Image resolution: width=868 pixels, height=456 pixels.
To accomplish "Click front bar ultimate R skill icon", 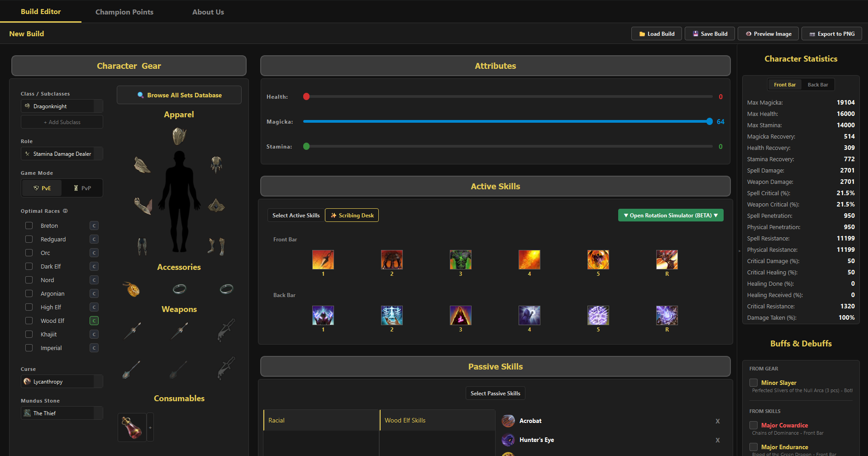I will (x=667, y=260).
